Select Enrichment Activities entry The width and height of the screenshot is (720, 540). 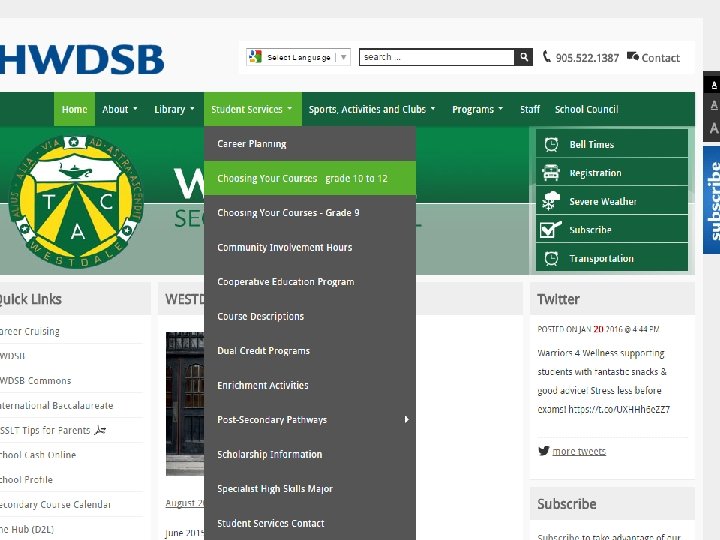(310, 385)
